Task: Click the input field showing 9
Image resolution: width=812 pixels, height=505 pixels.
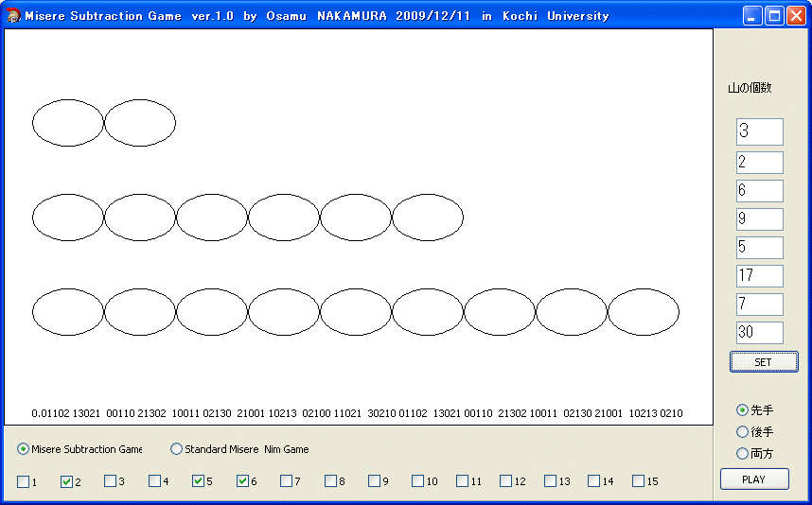Action: click(760, 219)
